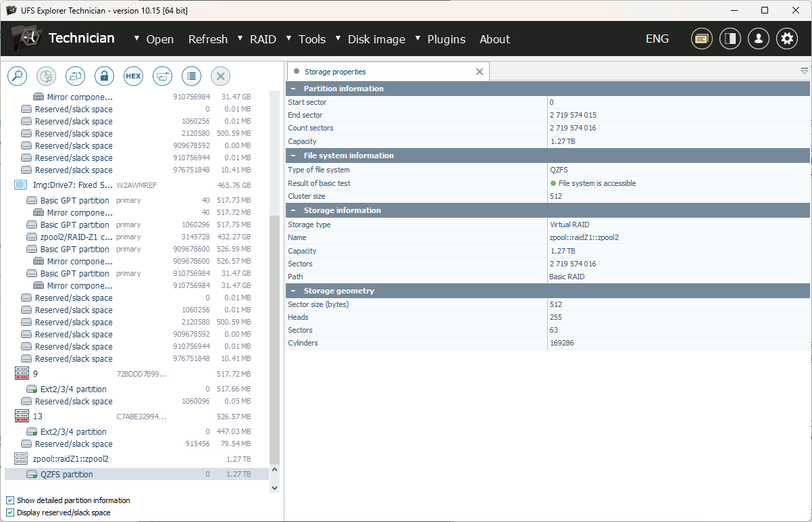Open the Plugins menu
This screenshot has height=522, width=812.
pos(447,39)
